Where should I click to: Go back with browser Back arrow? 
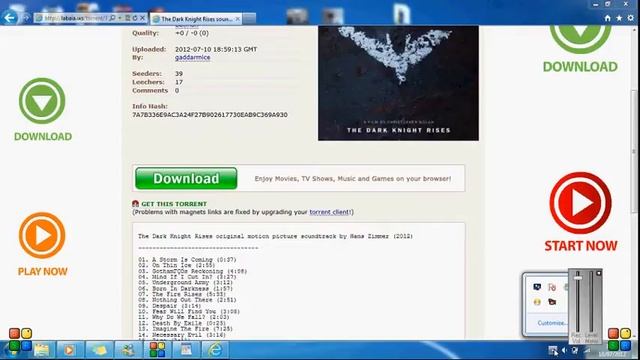click(x=9, y=18)
